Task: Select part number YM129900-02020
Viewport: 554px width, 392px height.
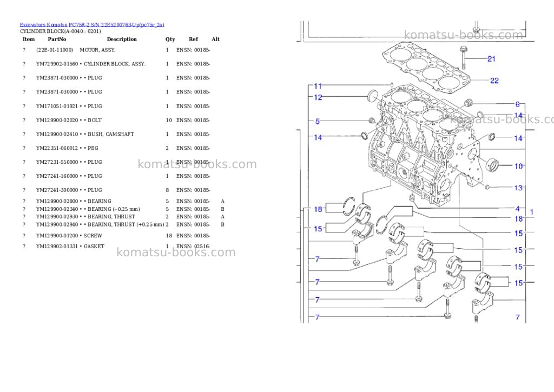Action: (57, 121)
